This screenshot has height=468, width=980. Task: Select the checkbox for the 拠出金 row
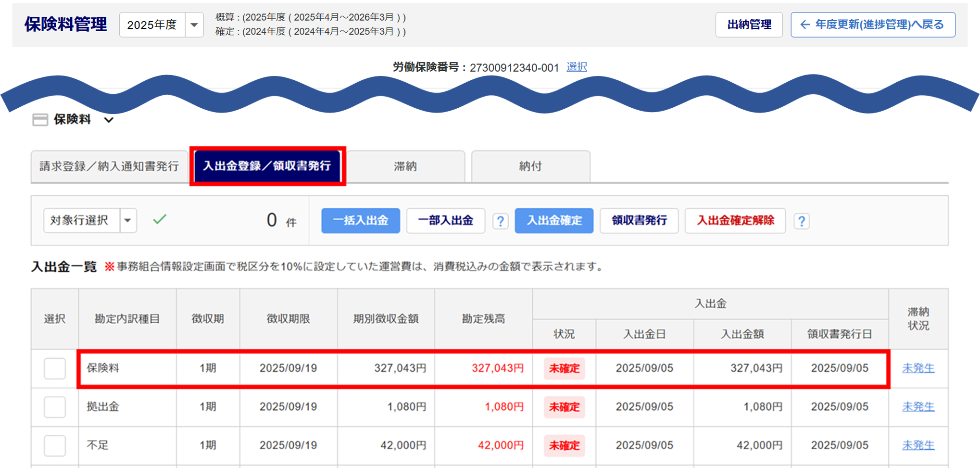[55, 407]
